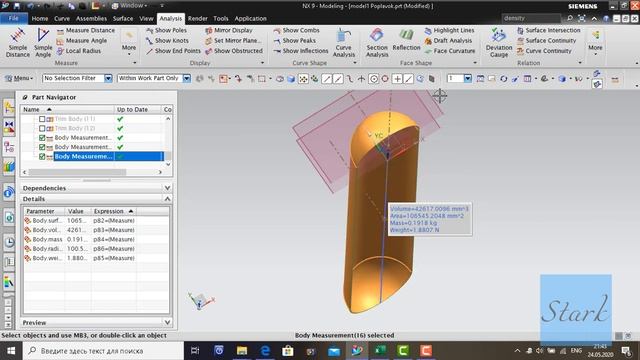Open Mirror Display
The height and width of the screenshot is (360, 640).
tap(229, 31)
